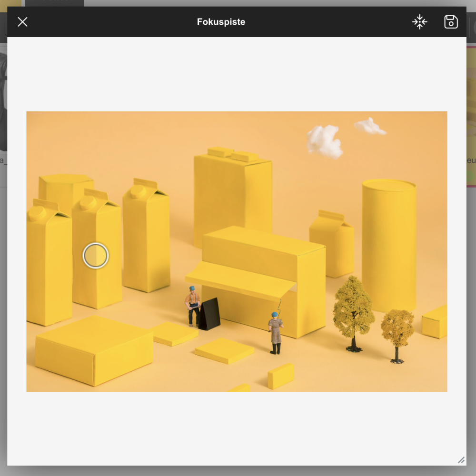
Task: Close the Fokuspiste dialog
Action: (22, 22)
